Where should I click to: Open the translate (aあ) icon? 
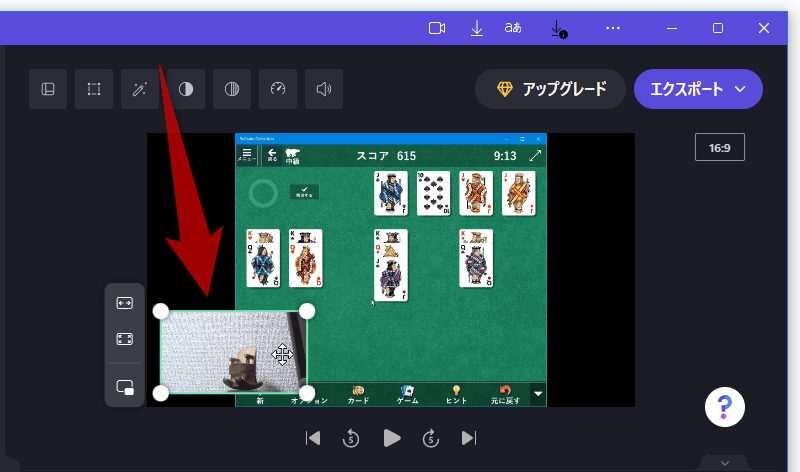click(513, 28)
